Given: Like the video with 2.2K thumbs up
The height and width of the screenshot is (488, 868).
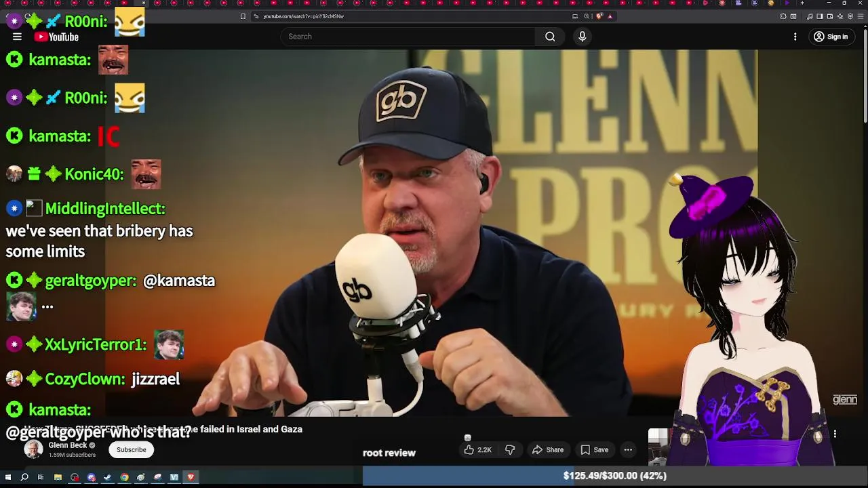Looking at the screenshot, I should 477,449.
